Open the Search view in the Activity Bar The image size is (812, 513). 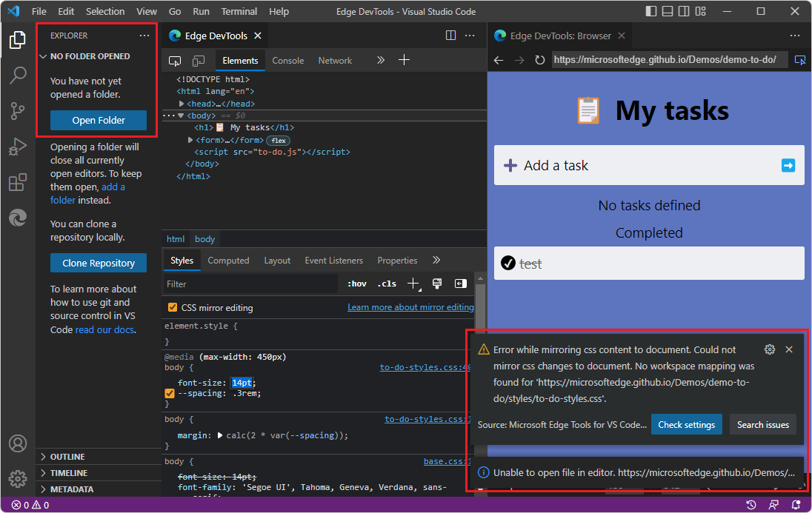pos(16,75)
